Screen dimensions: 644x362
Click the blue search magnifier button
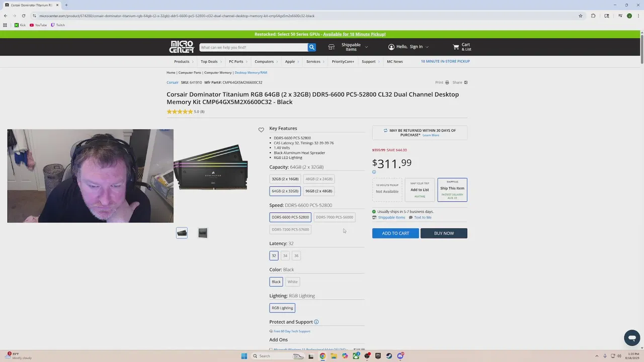click(x=312, y=47)
